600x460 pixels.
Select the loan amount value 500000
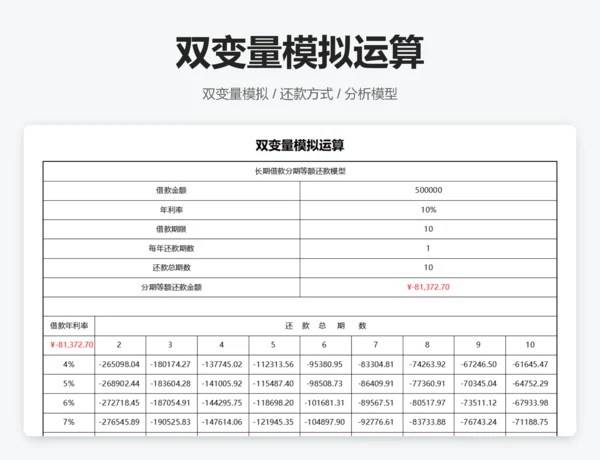point(428,190)
